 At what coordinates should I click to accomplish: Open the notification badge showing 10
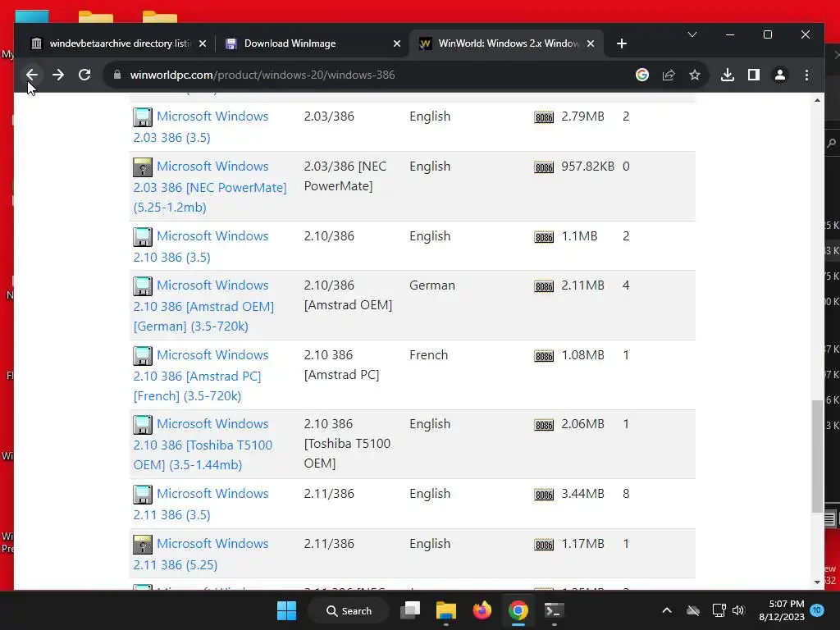point(817,610)
